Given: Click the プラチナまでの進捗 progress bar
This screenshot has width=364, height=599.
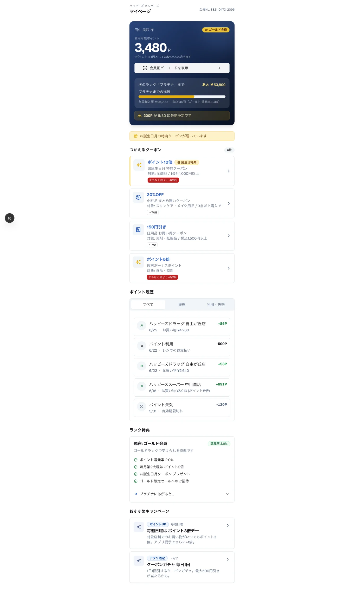Looking at the screenshot, I should [182, 96].
